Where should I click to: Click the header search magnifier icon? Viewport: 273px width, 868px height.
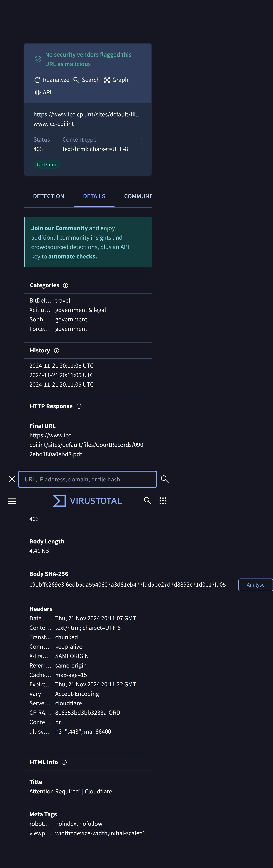pos(147,501)
